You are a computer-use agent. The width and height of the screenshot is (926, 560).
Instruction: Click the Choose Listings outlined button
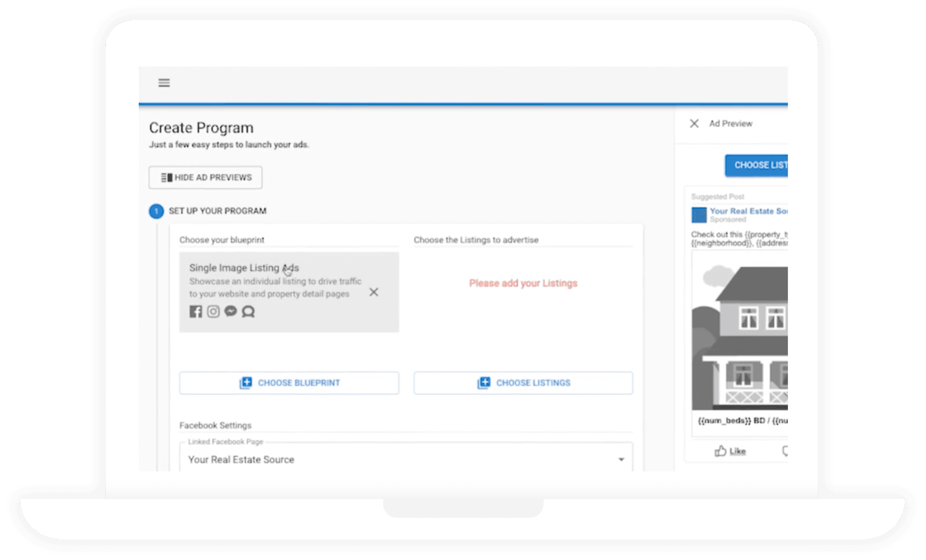[523, 383]
